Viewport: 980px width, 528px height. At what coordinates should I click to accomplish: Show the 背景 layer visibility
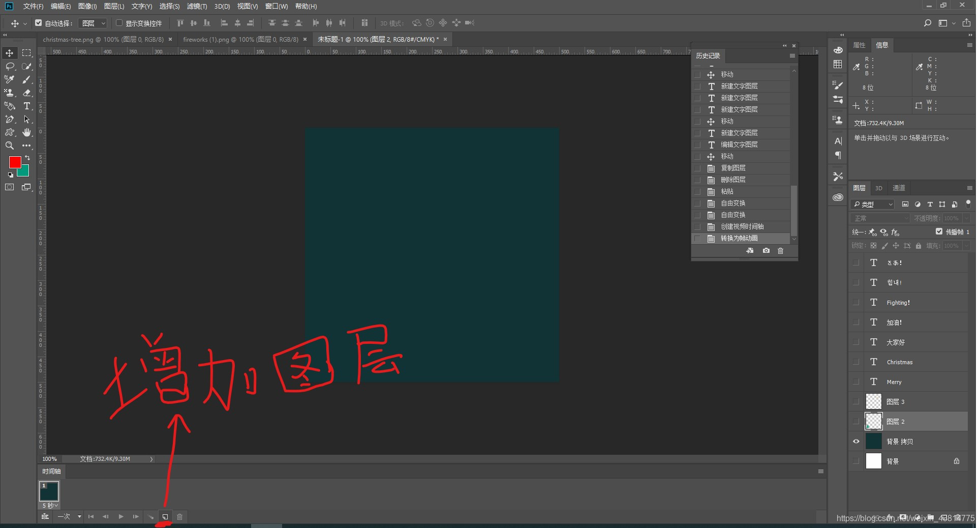pos(856,461)
